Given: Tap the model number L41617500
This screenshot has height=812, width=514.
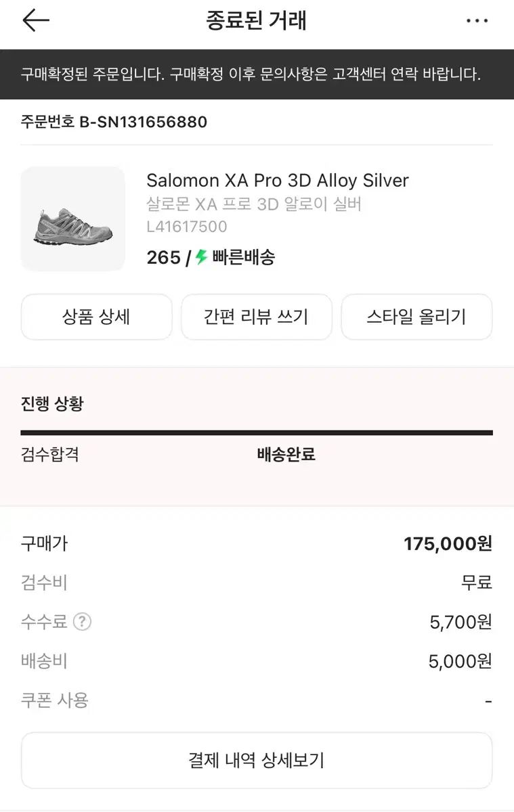Looking at the screenshot, I should click(187, 227).
